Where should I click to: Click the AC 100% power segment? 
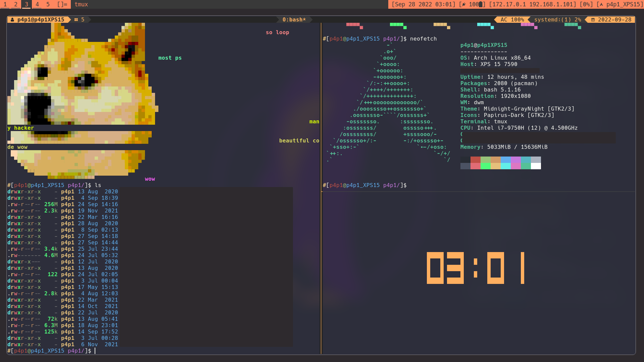pos(512,19)
